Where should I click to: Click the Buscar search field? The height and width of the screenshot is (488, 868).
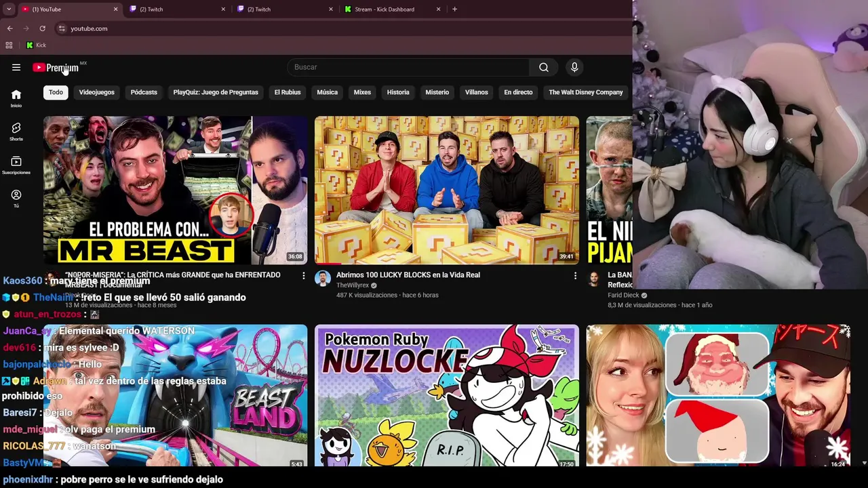coord(408,67)
